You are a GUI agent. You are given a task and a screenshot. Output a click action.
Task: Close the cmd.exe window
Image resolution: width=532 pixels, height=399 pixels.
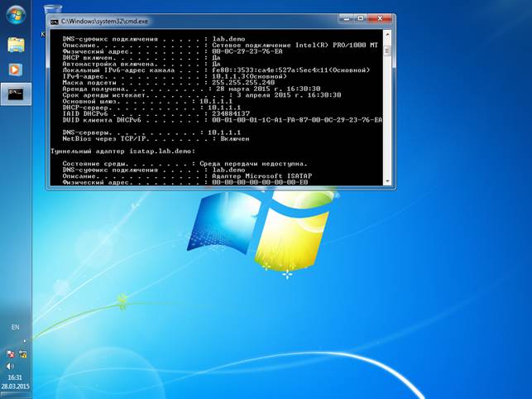click(380, 19)
